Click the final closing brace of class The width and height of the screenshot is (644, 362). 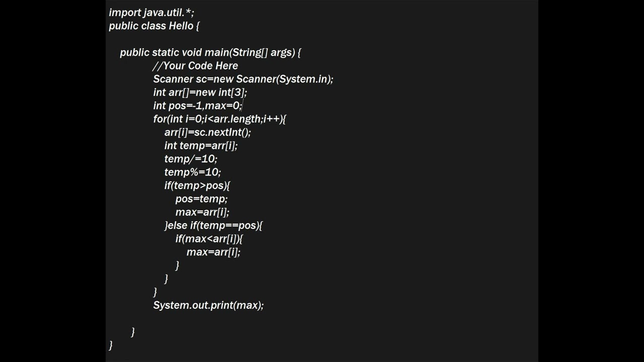coord(111,345)
